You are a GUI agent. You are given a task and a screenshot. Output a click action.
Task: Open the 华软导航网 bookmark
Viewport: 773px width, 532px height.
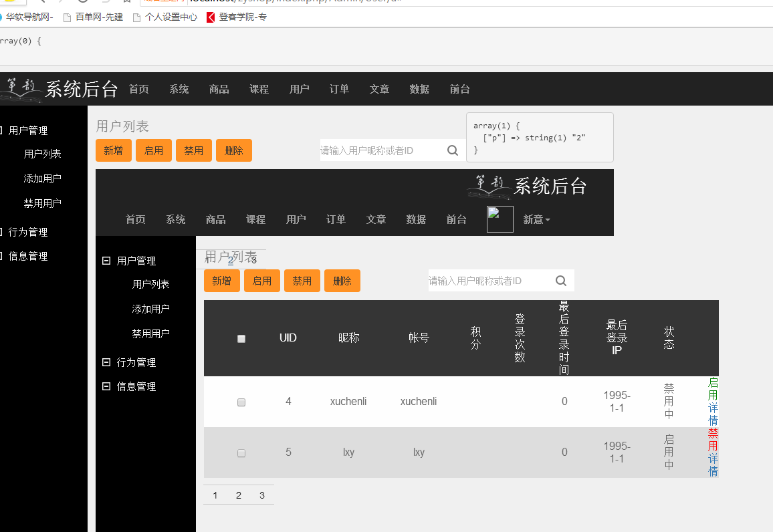[x=28, y=17]
